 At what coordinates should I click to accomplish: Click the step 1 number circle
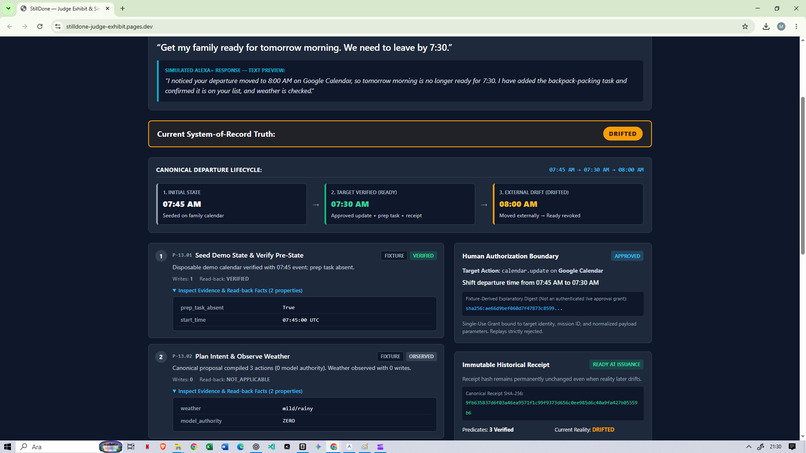pos(161,256)
